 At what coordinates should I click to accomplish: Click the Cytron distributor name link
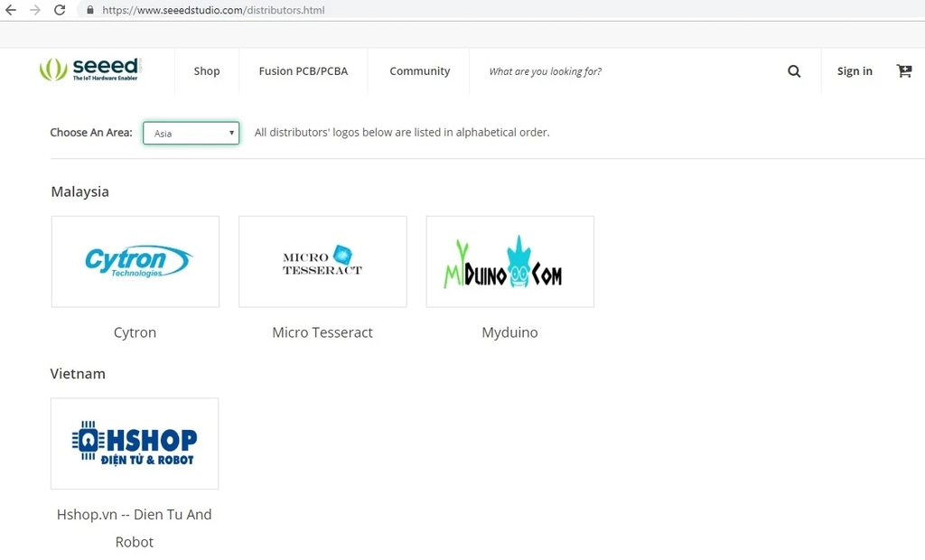(x=135, y=332)
